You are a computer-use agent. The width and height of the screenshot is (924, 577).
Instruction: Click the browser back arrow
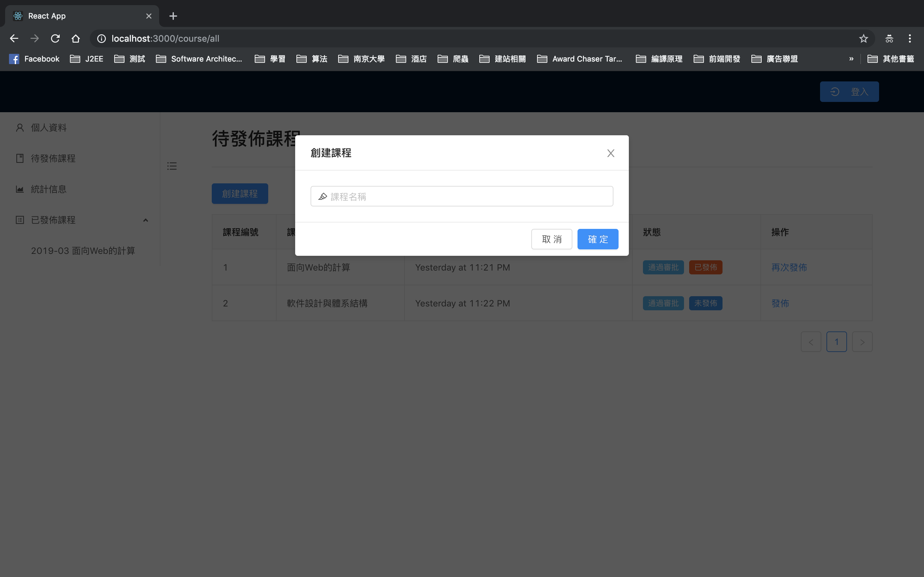pos(14,38)
